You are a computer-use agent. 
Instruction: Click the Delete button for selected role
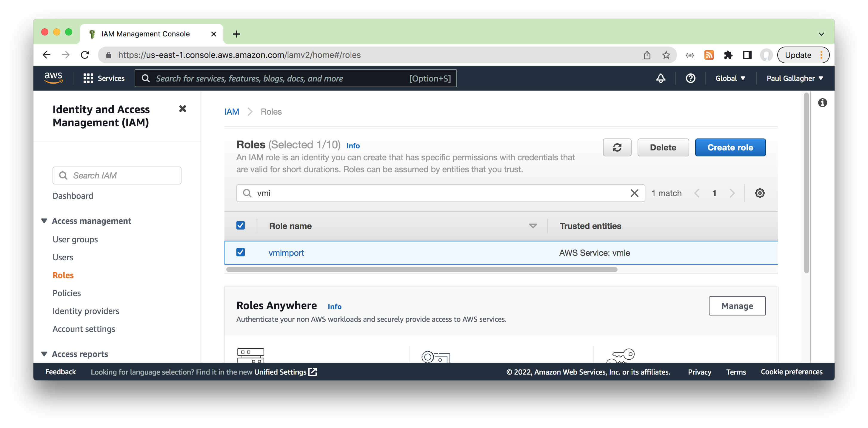click(x=663, y=148)
